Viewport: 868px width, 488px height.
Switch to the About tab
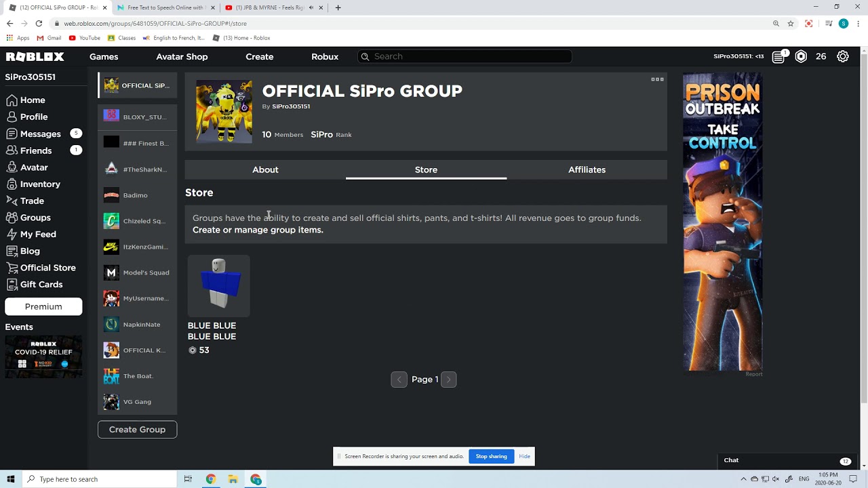tap(265, 169)
